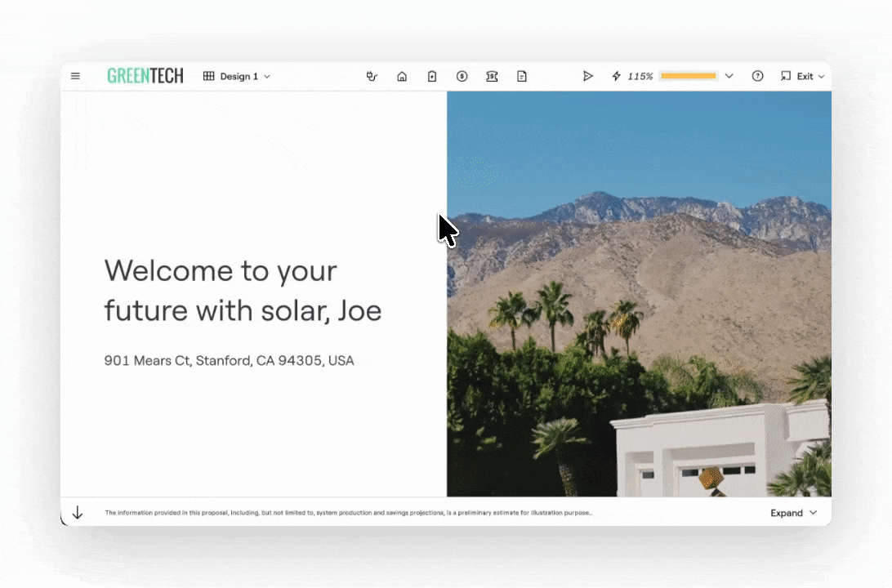Start presentation with the play icon

click(587, 76)
